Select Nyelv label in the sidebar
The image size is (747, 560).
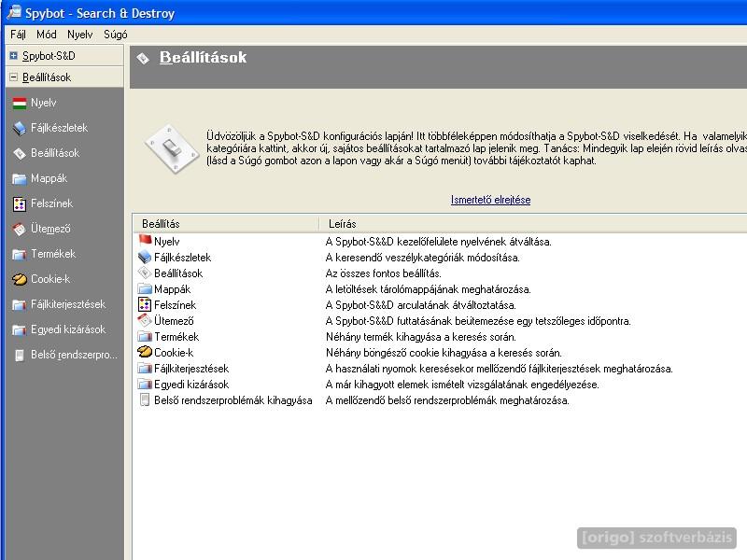pos(43,103)
